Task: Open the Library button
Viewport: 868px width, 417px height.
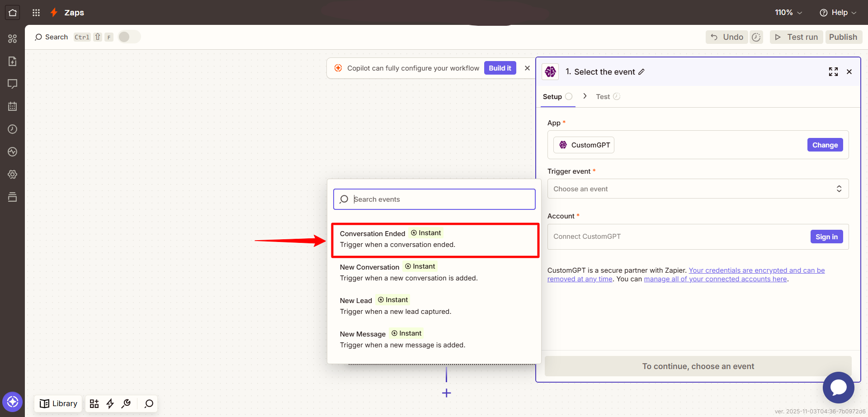Action: [x=58, y=403]
